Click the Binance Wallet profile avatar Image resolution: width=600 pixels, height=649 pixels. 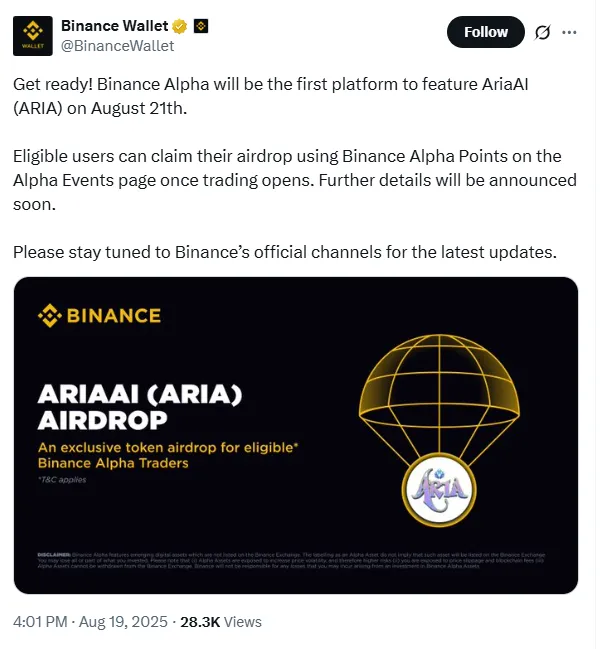33,35
